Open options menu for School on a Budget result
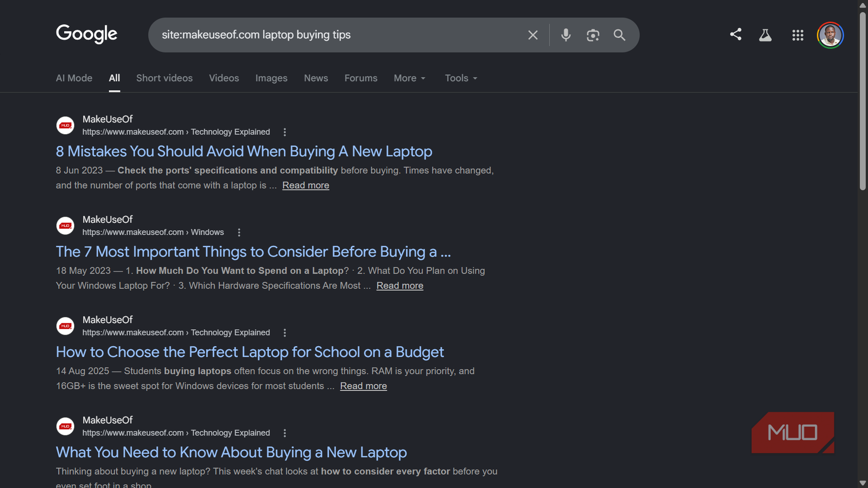The width and height of the screenshot is (868, 488). (285, 333)
